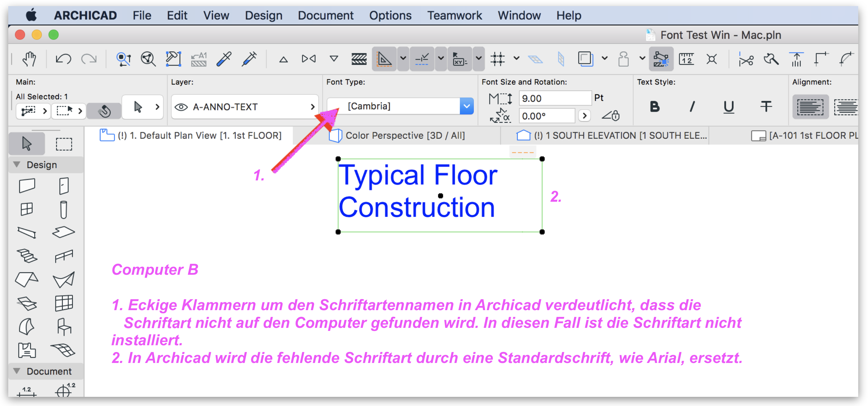Click the Adjust elements icon
This screenshot has height=406, width=868.
797,59
